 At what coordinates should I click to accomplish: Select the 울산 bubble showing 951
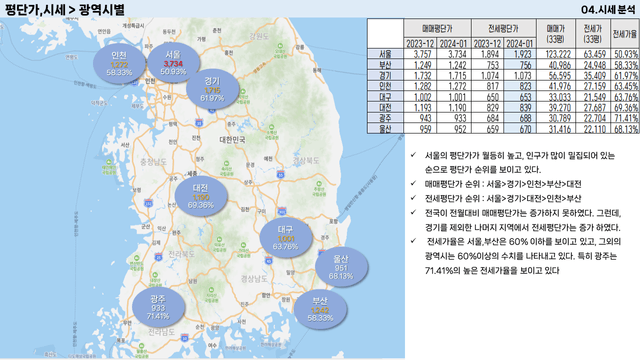pyautogui.click(x=341, y=267)
